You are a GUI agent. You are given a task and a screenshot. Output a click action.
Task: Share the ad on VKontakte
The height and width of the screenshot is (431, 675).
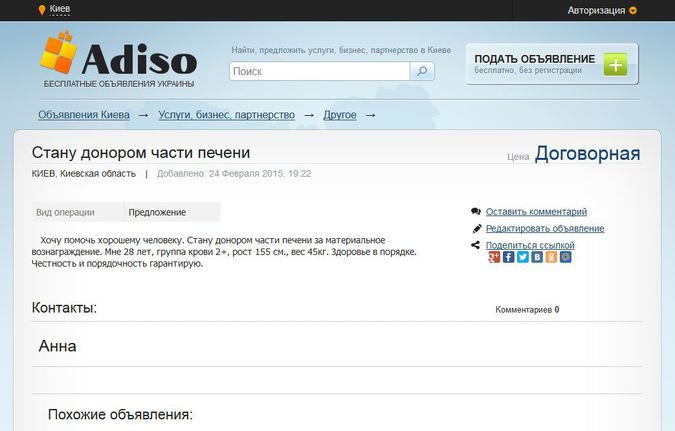pyautogui.click(x=537, y=257)
